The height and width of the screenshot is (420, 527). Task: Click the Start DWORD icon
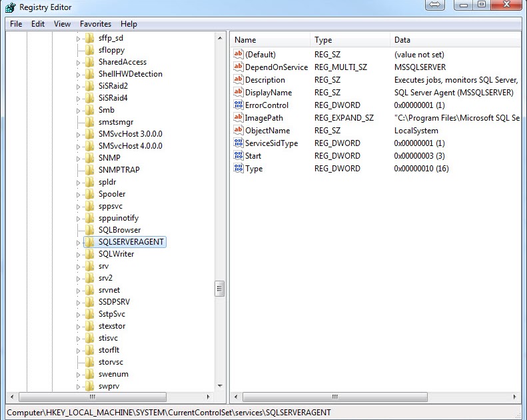239,155
